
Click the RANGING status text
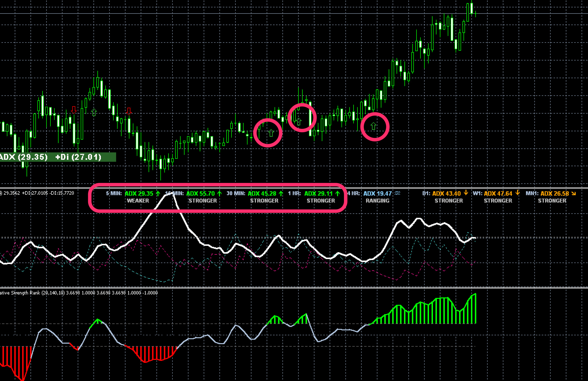(377, 201)
